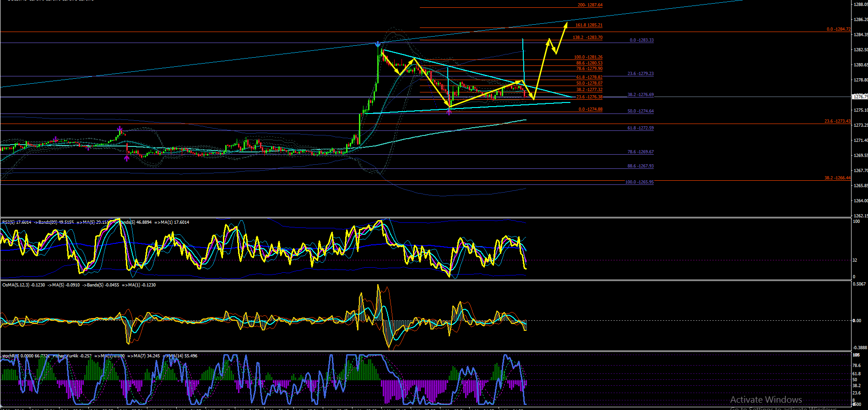Click the 38.2 -1276.69 retracement label
The image size is (868, 410).
coord(640,95)
